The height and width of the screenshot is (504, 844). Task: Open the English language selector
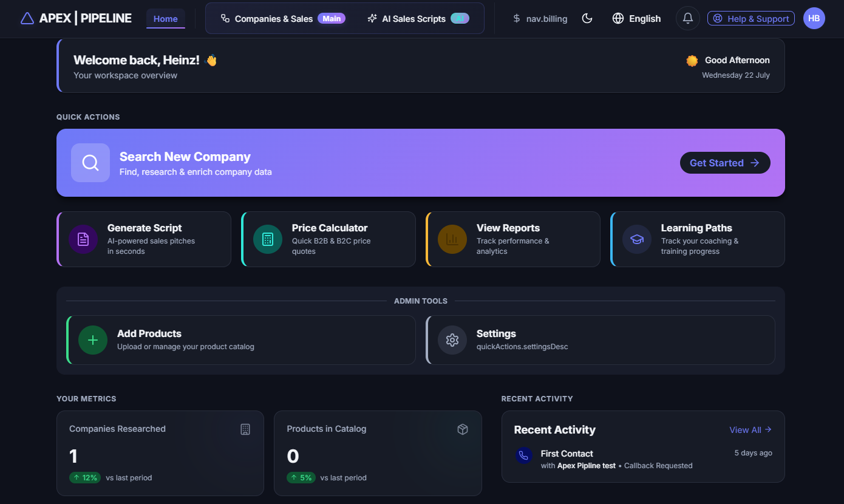[x=636, y=18]
